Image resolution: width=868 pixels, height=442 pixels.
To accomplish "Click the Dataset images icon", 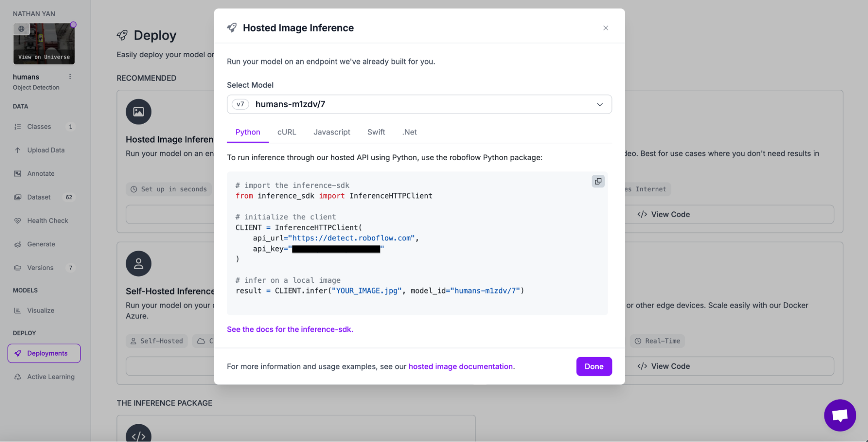I will pos(17,197).
